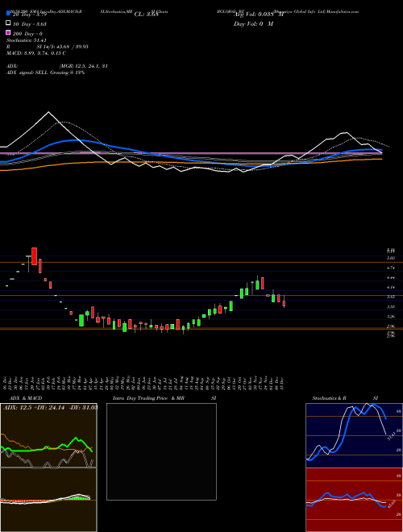
Task: Open the MACD histogram sub-panel
Action: [48, 500]
